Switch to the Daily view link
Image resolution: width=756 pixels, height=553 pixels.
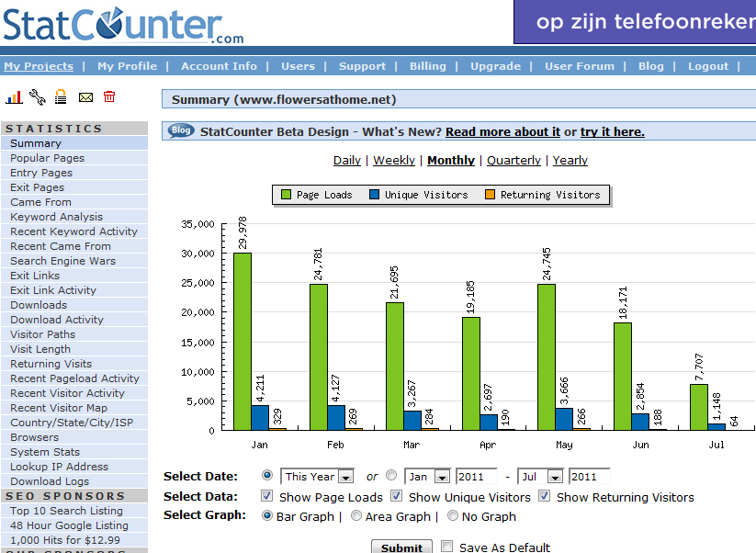(346, 160)
